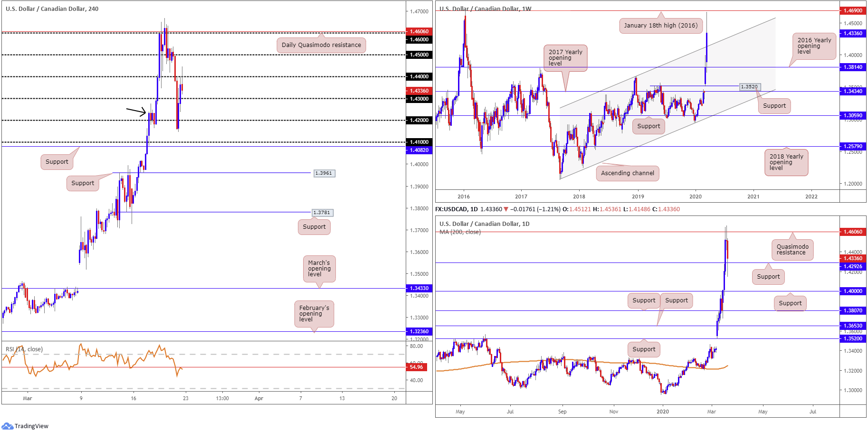Click the 1.38140 price label on weekly chart

pyautogui.click(x=853, y=67)
